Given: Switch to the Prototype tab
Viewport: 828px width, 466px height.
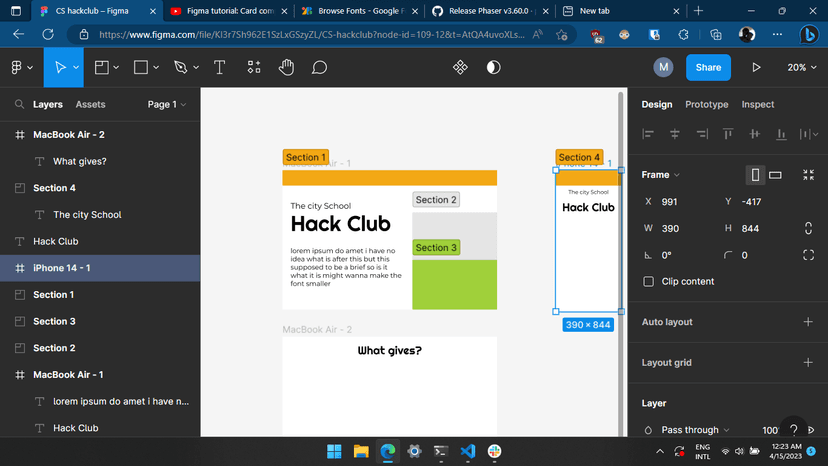Looking at the screenshot, I should 706,104.
